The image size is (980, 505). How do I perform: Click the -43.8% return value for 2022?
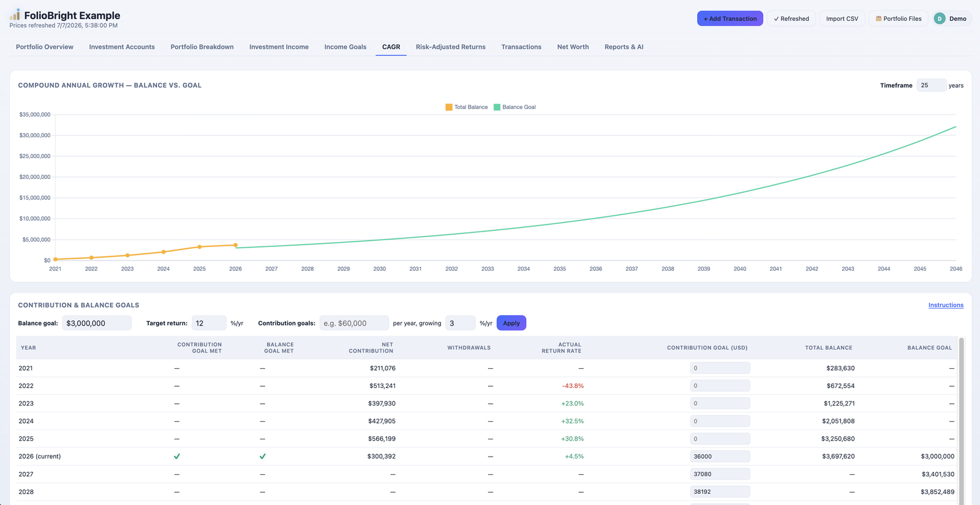(573, 386)
